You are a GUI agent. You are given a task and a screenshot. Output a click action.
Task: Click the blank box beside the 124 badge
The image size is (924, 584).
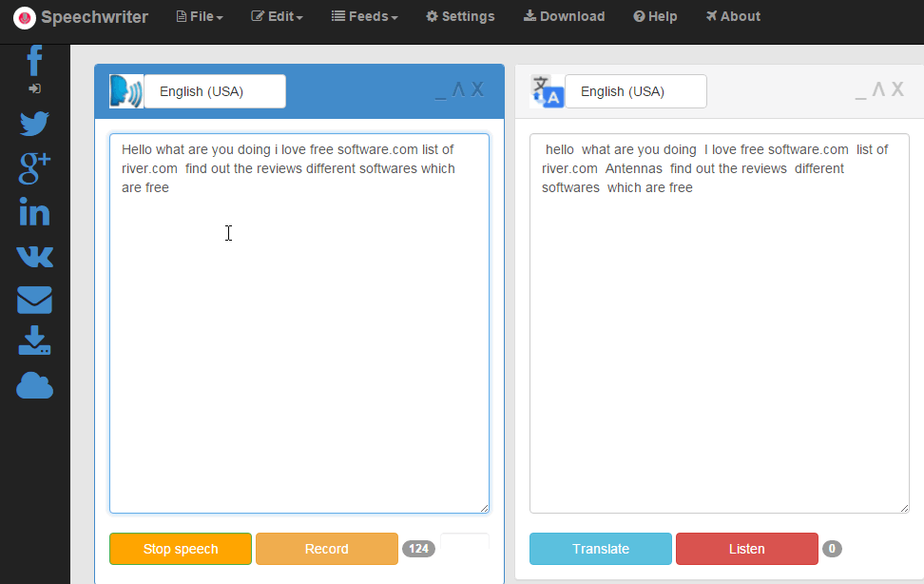[465, 541]
